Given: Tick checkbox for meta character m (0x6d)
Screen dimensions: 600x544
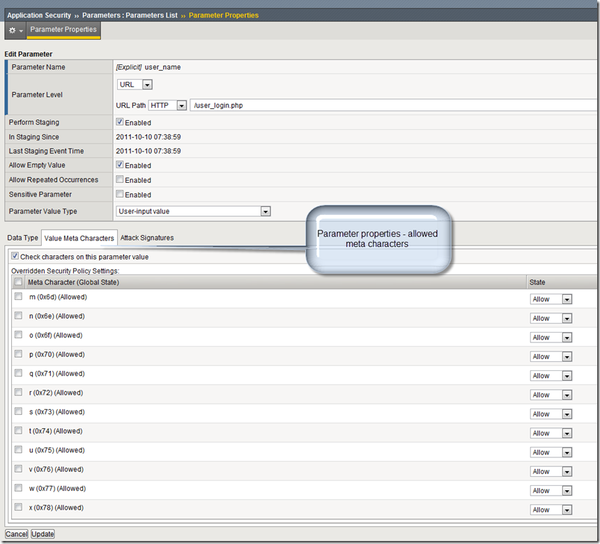Looking at the screenshot, I should pyautogui.click(x=18, y=297).
